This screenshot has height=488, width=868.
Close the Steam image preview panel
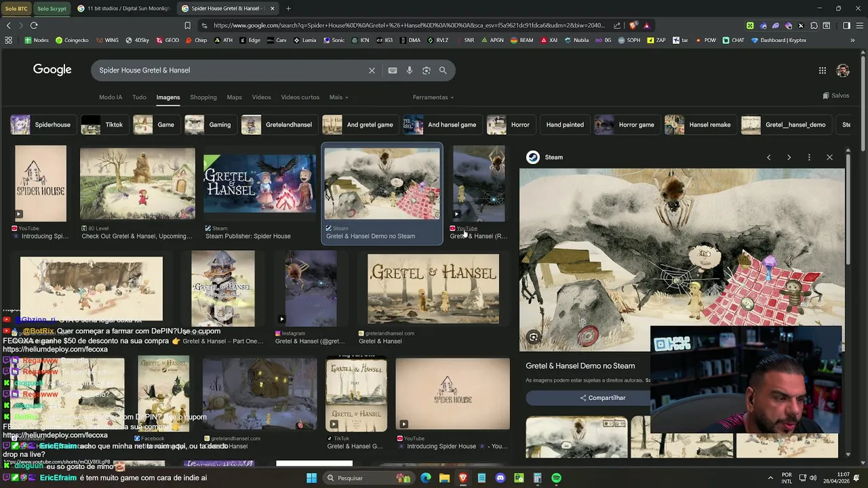click(829, 157)
